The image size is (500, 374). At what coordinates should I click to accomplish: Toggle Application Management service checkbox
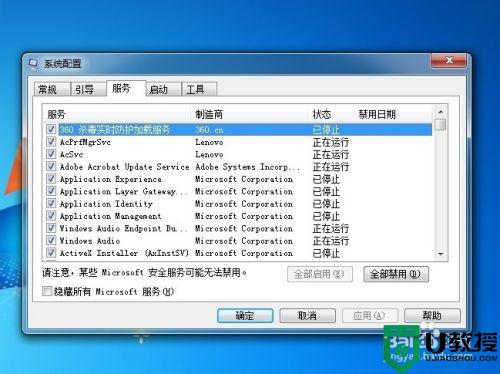[x=51, y=216]
